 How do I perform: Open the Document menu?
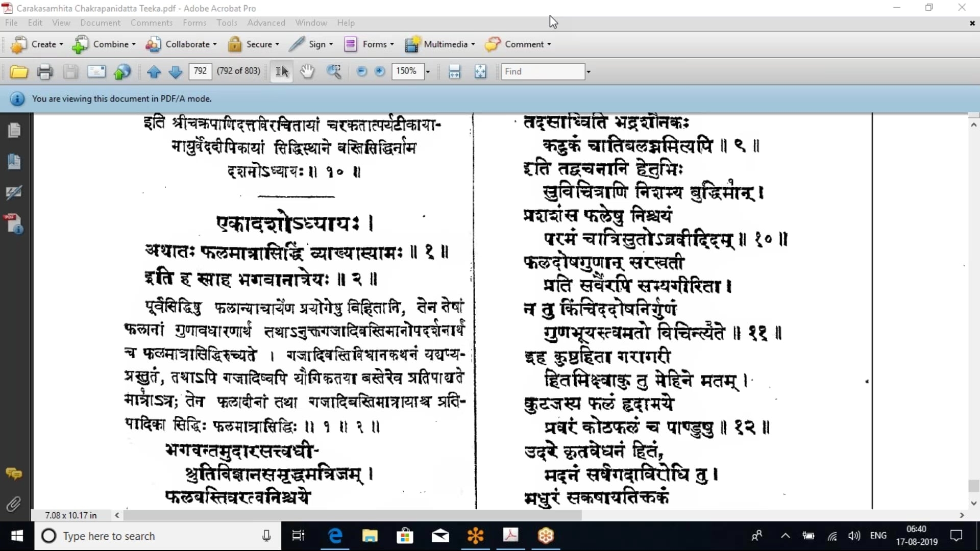pos(100,23)
